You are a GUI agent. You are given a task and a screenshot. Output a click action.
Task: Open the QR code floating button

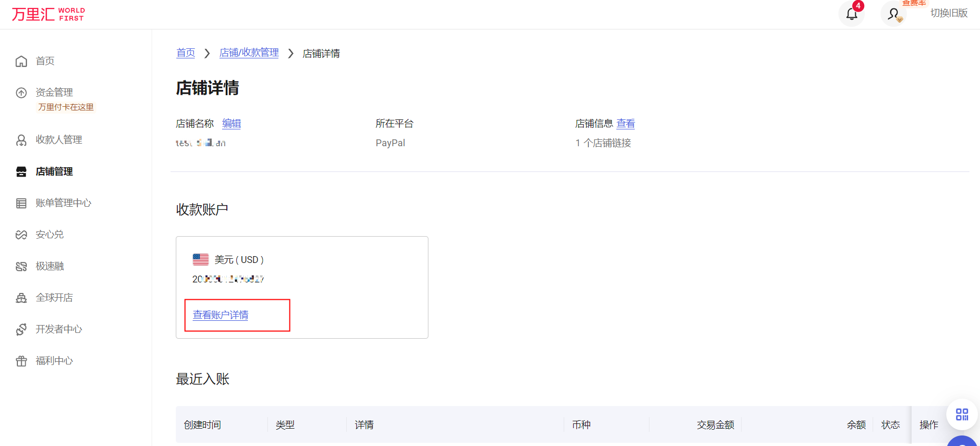[962, 414]
